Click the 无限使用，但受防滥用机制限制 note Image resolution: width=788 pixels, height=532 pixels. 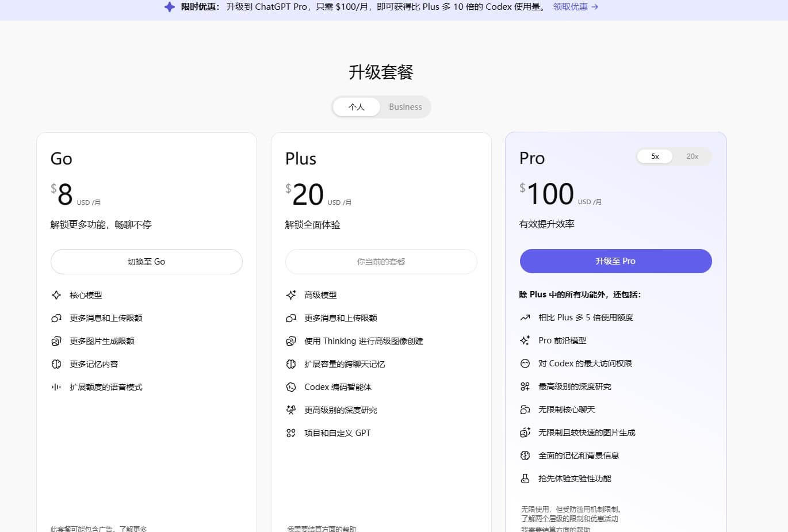coord(572,510)
